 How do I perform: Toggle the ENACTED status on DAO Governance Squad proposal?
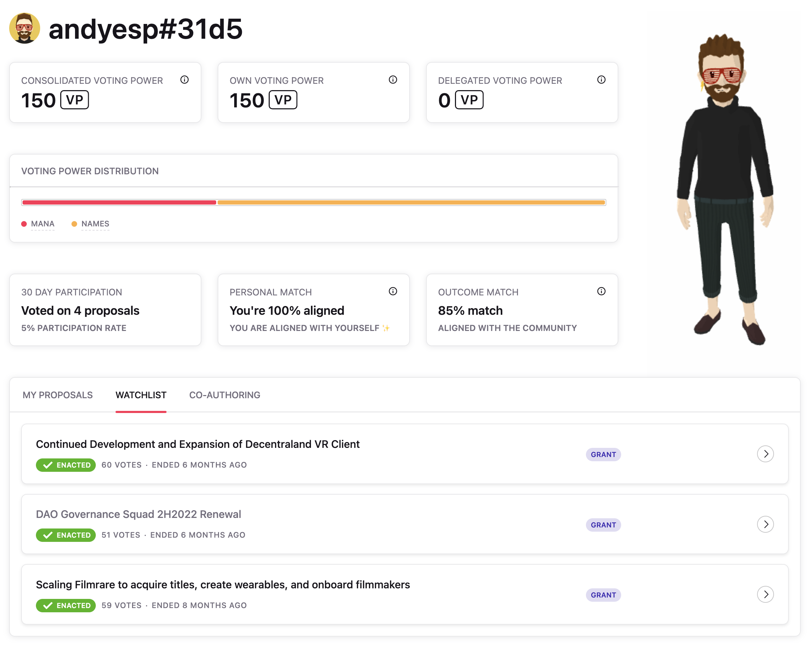[65, 535]
